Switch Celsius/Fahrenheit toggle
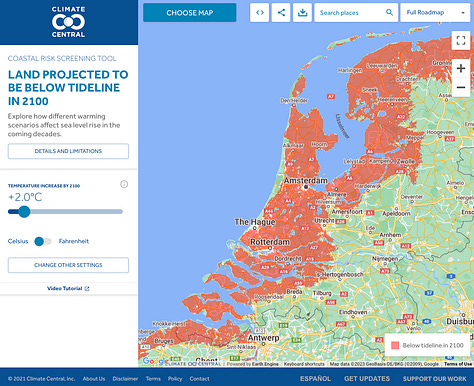Viewport: 474px width, 386px height. point(43,241)
